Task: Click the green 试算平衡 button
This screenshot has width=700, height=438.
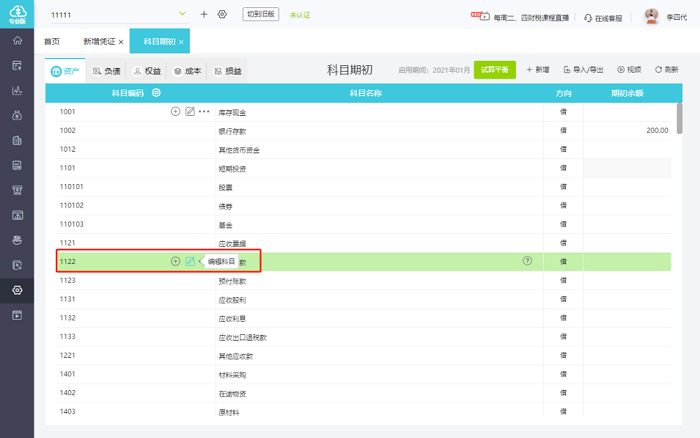Action: [x=495, y=70]
